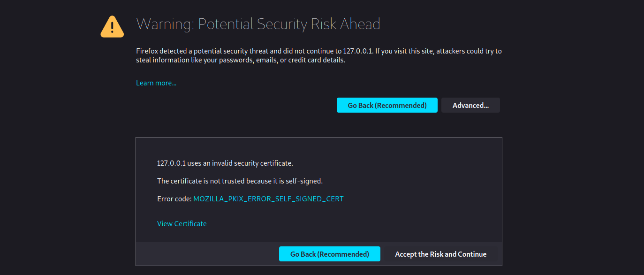Toggle the Advanced… details button
This screenshot has height=275, width=644.
pyautogui.click(x=470, y=106)
